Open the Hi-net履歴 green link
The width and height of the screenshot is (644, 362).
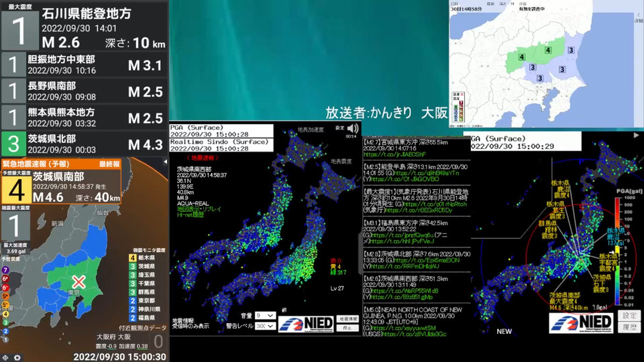(x=190, y=215)
